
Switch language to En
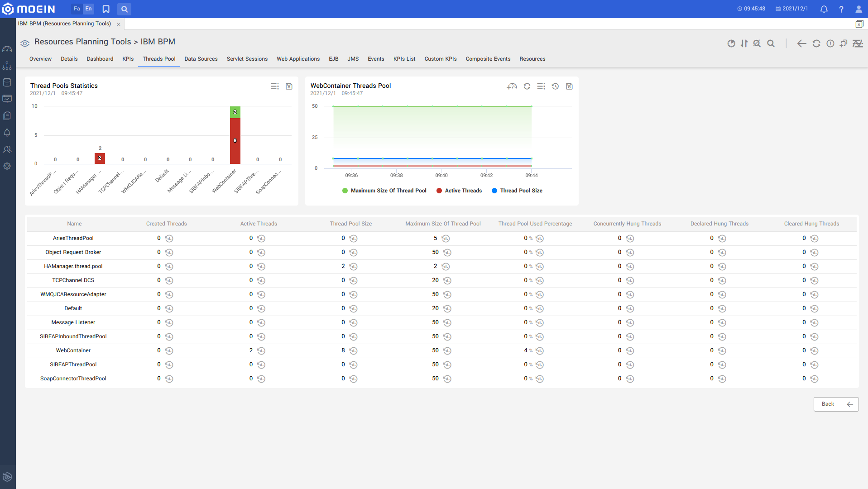(89, 9)
